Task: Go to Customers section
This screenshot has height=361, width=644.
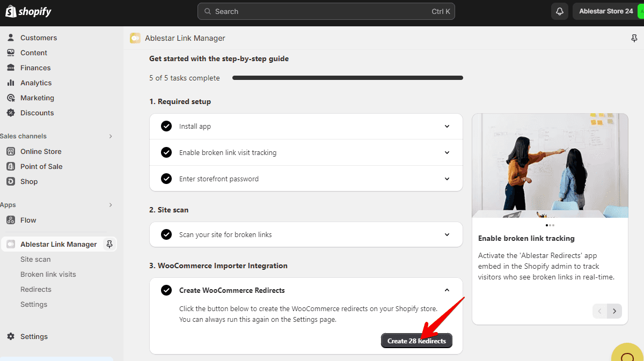Action: (x=39, y=38)
